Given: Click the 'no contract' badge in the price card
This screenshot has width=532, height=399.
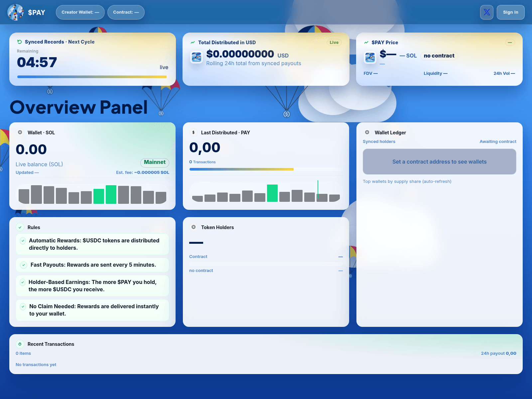Looking at the screenshot, I should pos(439,56).
